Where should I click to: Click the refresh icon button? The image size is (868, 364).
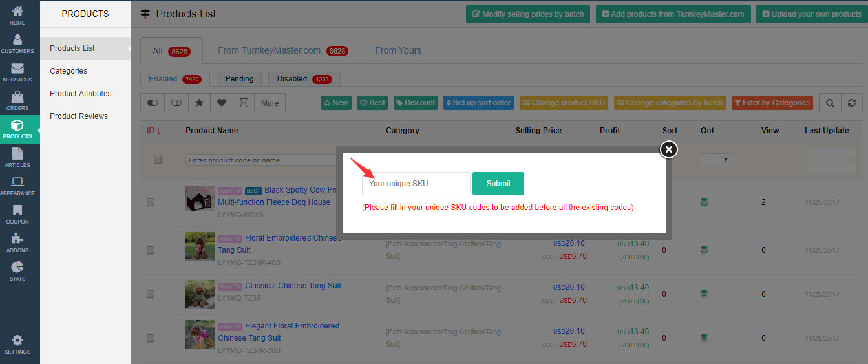click(852, 103)
